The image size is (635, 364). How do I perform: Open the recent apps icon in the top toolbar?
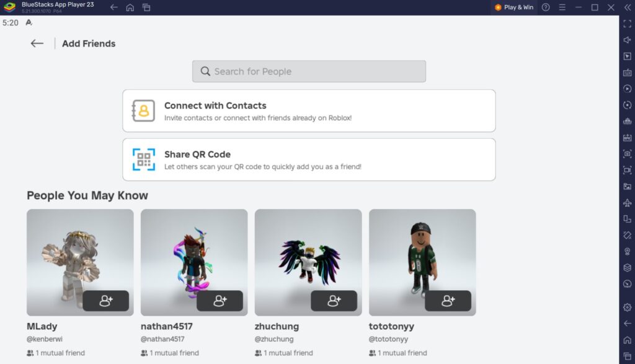click(x=146, y=7)
